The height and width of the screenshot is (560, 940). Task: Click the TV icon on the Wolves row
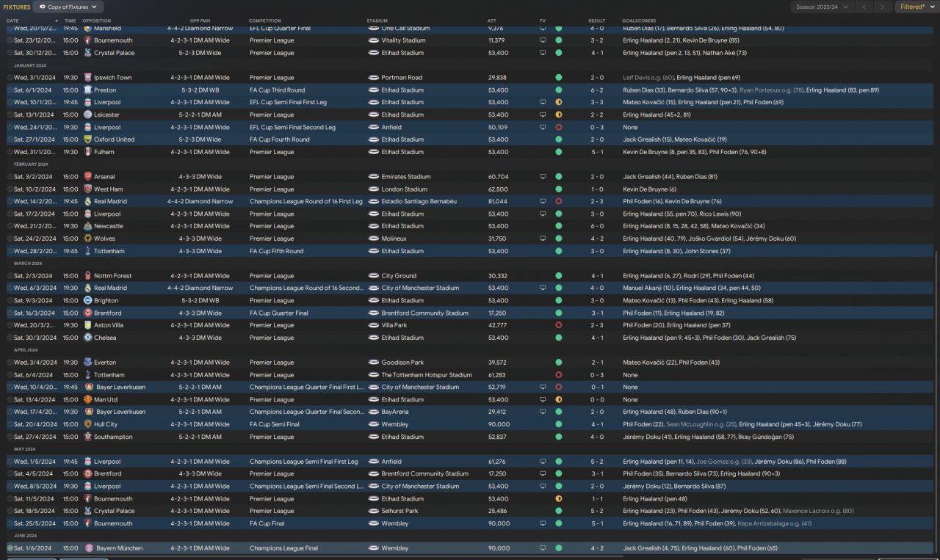(543, 239)
